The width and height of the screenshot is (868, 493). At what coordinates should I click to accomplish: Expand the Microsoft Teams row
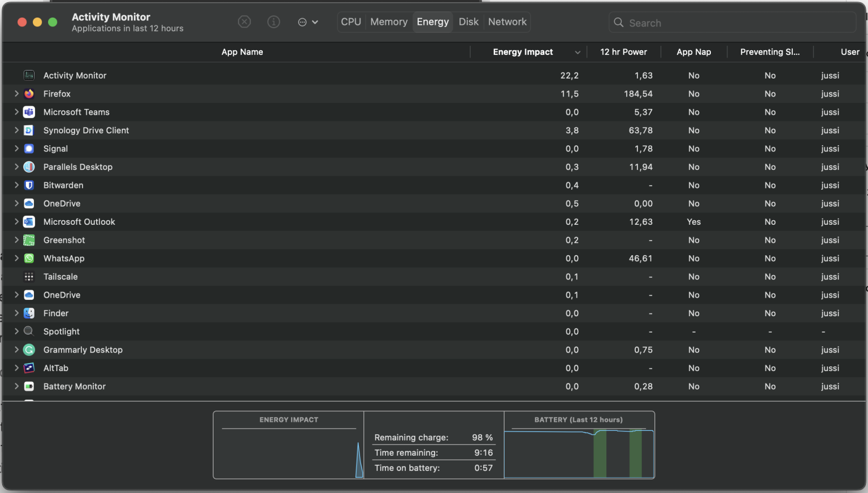[x=16, y=112]
